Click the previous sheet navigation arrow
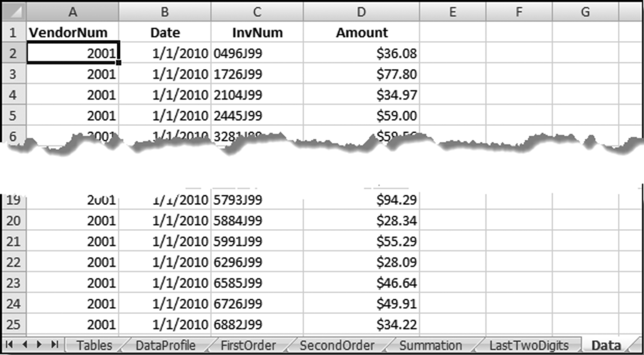Image resolution: width=644 pixels, height=355 pixels. point(24,345)
